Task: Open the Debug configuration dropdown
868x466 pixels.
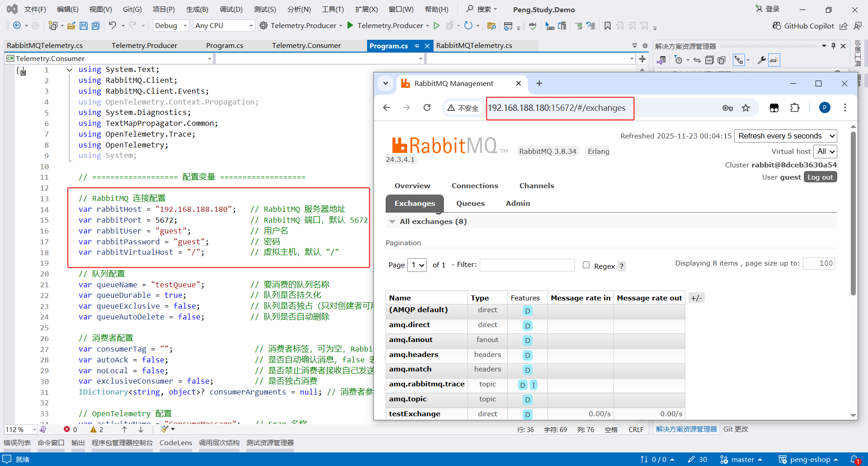Action: [171, 26]
